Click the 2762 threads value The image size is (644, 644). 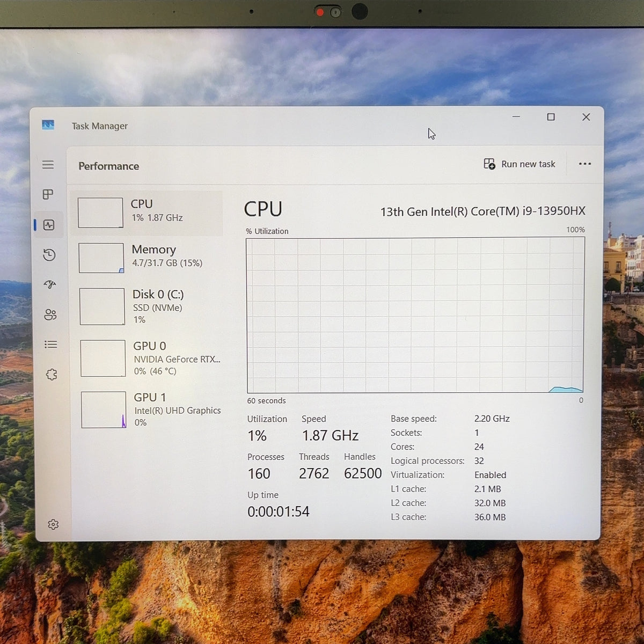tap(314, 474)
